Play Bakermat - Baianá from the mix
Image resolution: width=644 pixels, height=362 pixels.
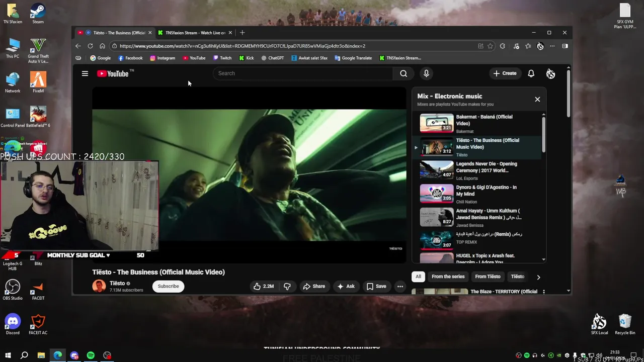point(477,123)
